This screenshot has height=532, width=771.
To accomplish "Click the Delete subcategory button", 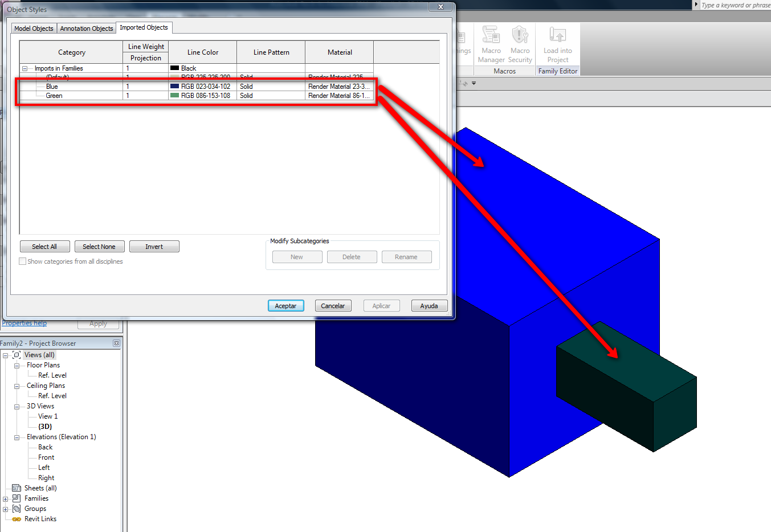I will (x=352, y=257).
